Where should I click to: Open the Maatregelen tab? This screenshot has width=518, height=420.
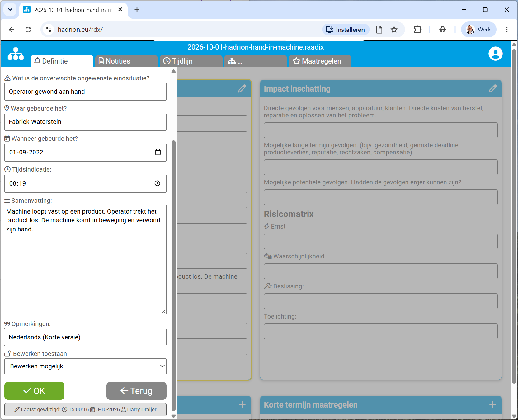320,61
